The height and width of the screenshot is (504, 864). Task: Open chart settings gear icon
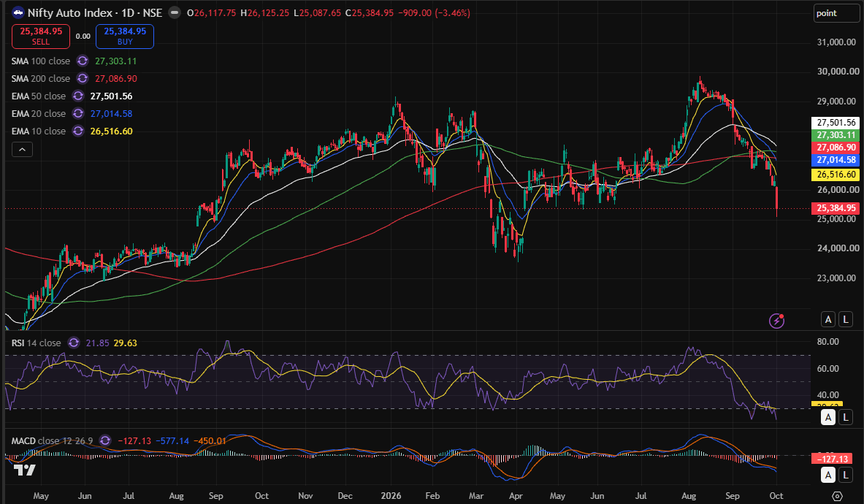[837, 496]
